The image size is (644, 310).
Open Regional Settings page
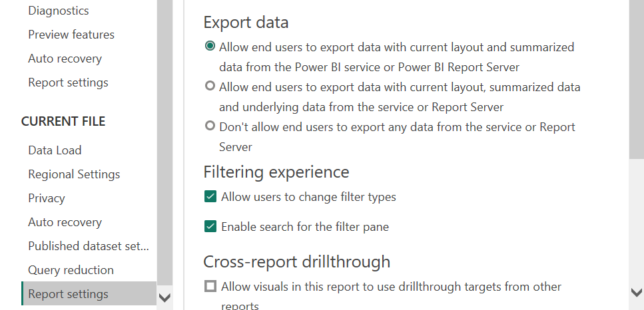click(x=74, y=174)
